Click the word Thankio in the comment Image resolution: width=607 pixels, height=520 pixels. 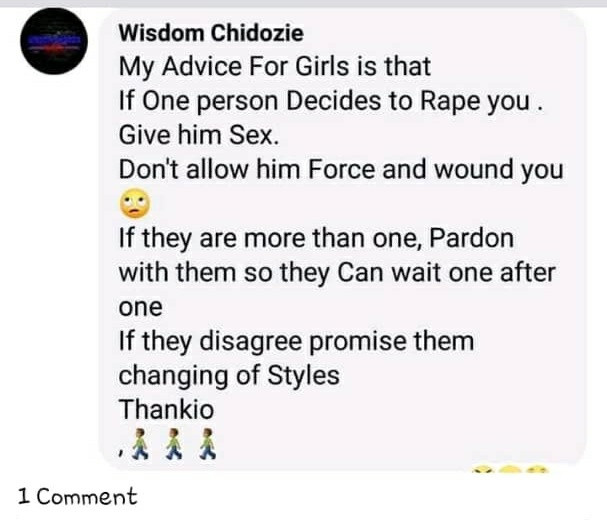click(x=166, y=409)
